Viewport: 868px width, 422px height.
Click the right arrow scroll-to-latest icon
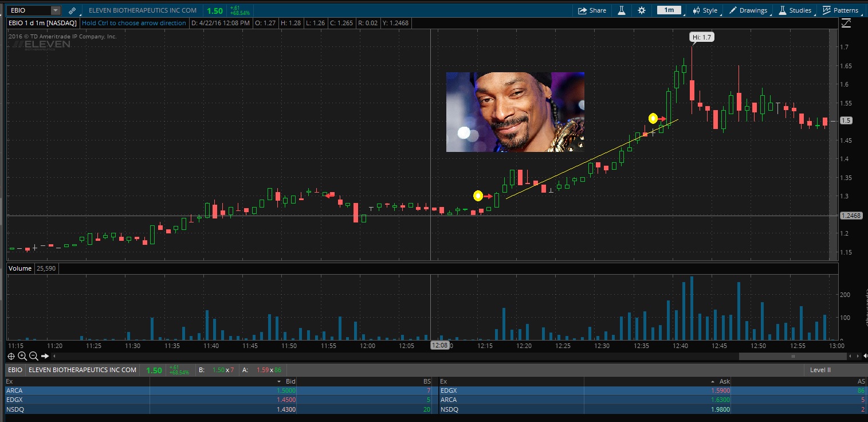(45, 356)
